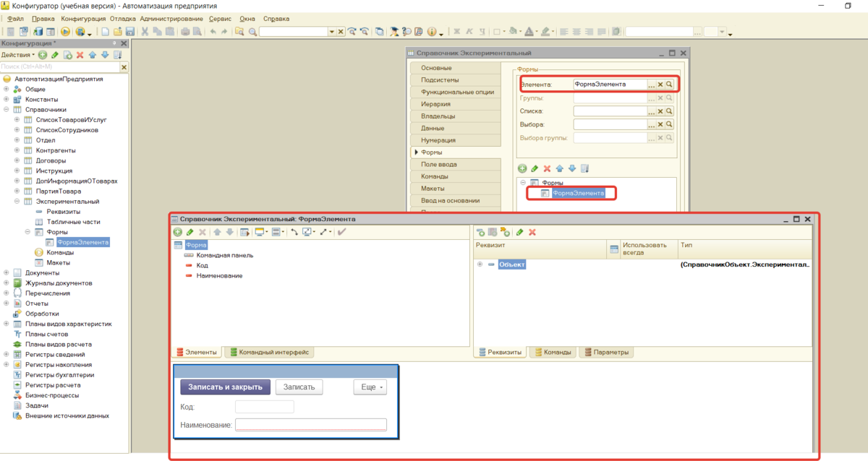868x461 pixels.
Task: Expand Объект attribute row
Action: pyautogui.click(x=480, y=264)
